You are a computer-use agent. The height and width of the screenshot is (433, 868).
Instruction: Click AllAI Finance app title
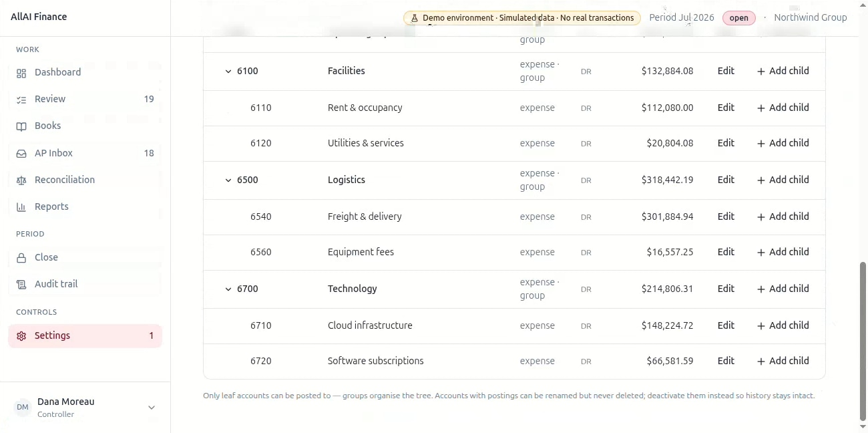click(x=39, y=17)
